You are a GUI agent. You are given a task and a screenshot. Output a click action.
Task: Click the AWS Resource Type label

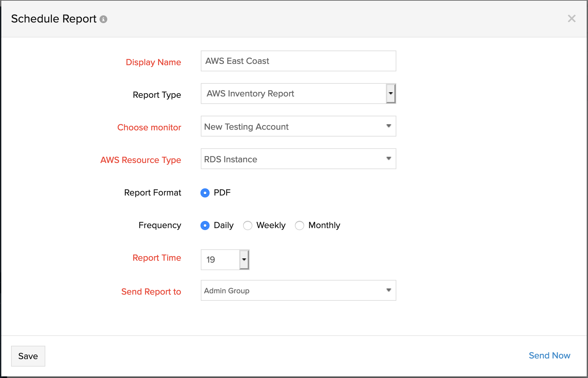coord(140,160)
